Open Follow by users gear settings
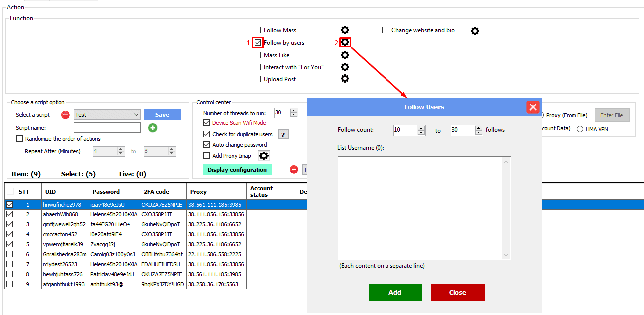 tap(345, 42)
